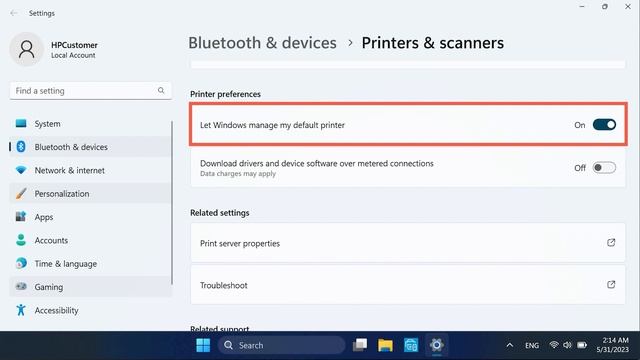This screenshot has width=640, height=360.
Task: Click the HPCustomer profile avatar
Action: click(x=27, y=49)
